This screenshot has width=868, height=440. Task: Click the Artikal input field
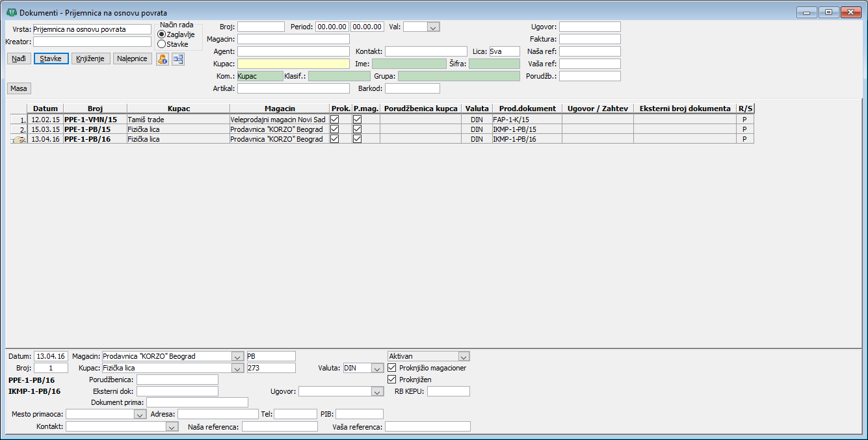click(293, 88)
